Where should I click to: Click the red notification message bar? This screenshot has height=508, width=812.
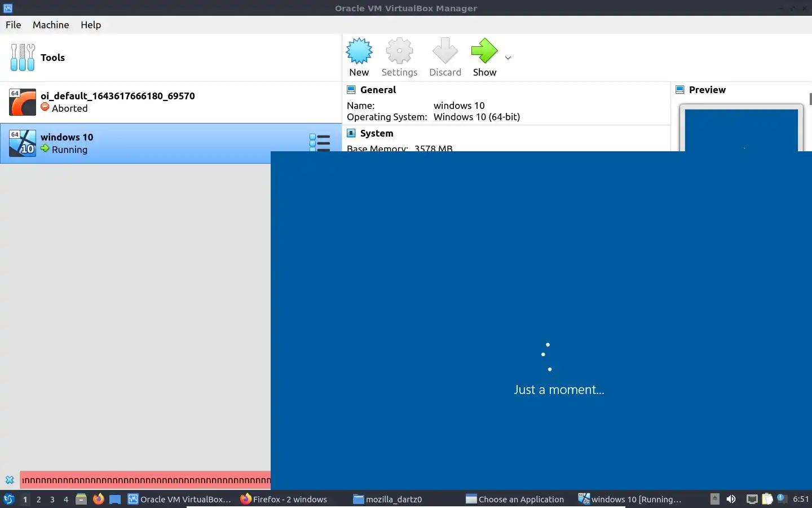145,480
